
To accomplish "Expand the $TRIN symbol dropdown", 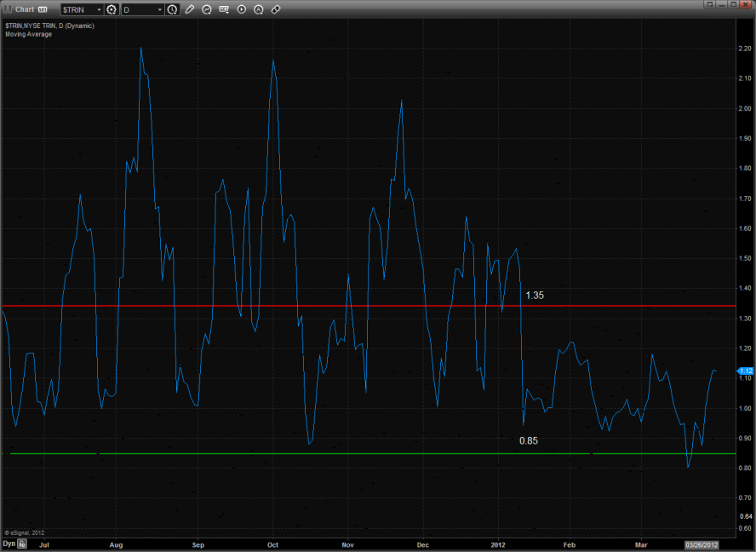I will (x=98, y=9).
